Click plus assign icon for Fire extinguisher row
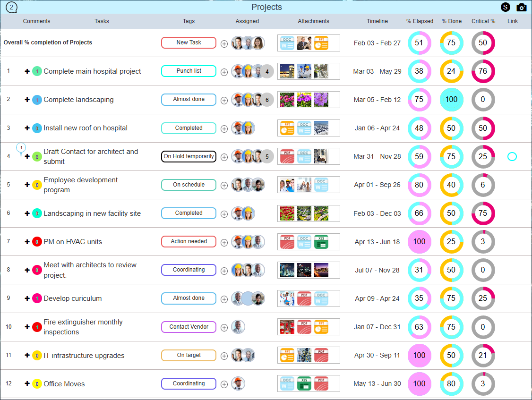This screenshot has width=532, height=400. coord(224,328)
